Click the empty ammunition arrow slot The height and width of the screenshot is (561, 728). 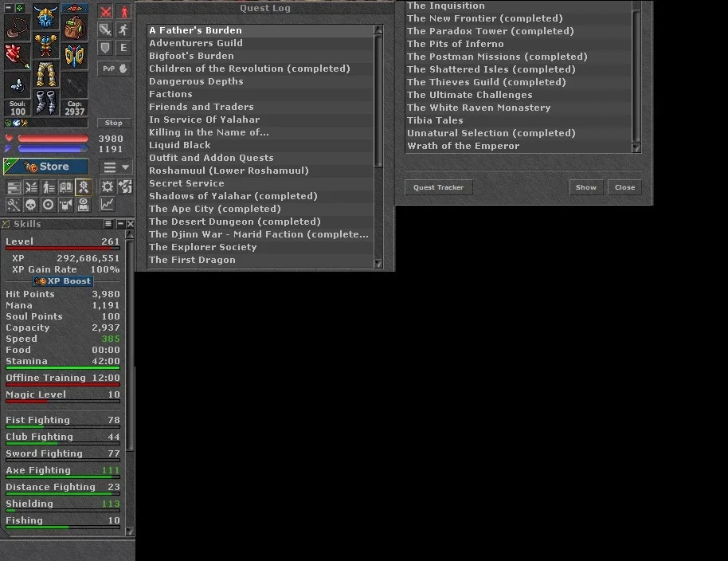(x=74, y=85)
